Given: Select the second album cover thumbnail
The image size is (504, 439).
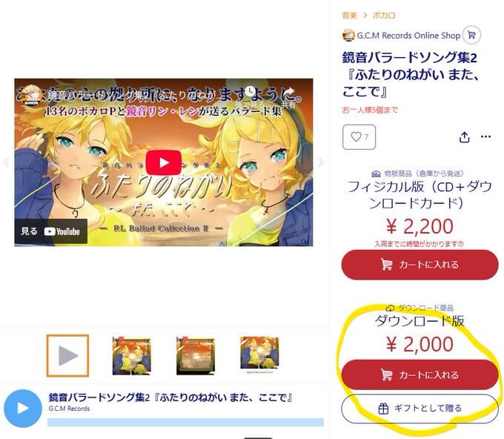Looking at the screenshot, I should point(131,355).
